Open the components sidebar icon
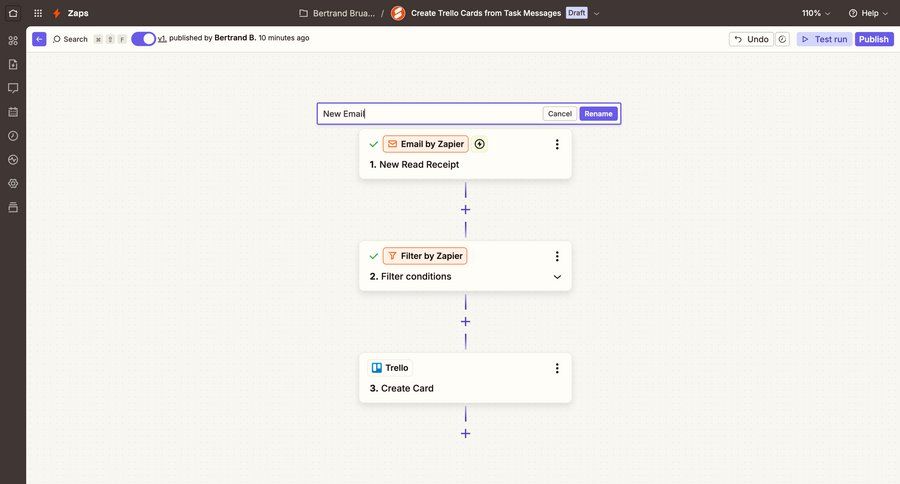 (x=13, y=40)
